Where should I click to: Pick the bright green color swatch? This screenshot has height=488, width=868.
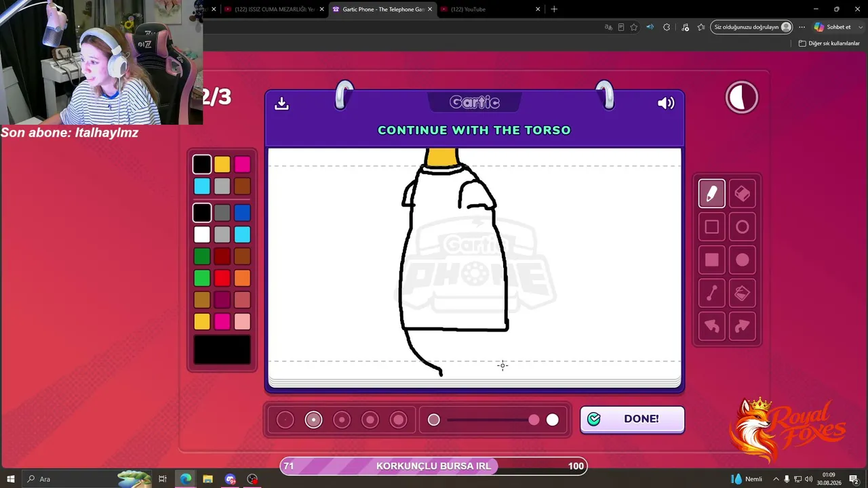click(x=202, y=278)
